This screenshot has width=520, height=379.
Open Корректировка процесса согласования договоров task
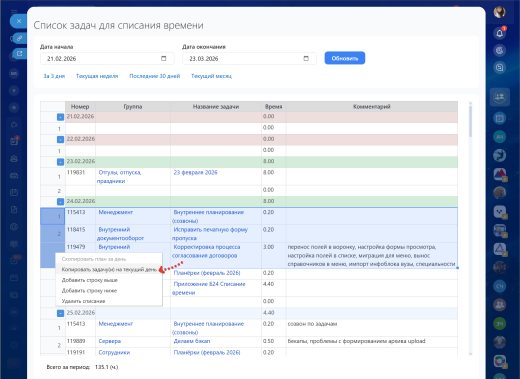coord(206,251)
